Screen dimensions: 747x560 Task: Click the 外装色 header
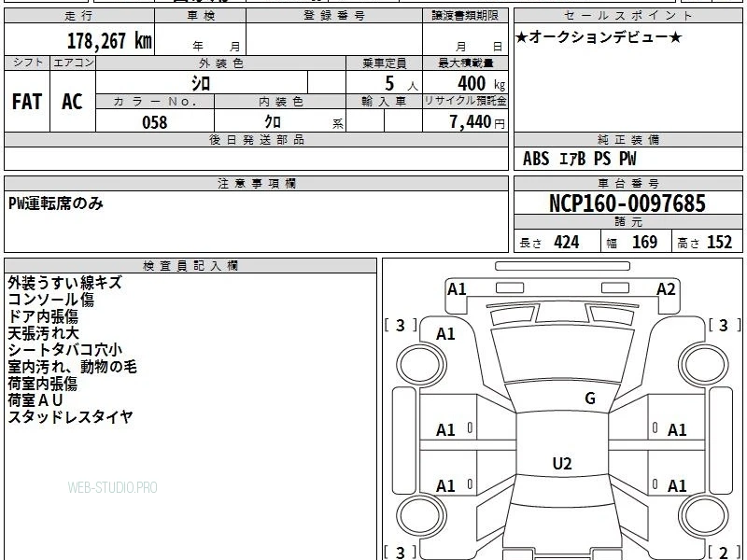[x=220, y=63]
